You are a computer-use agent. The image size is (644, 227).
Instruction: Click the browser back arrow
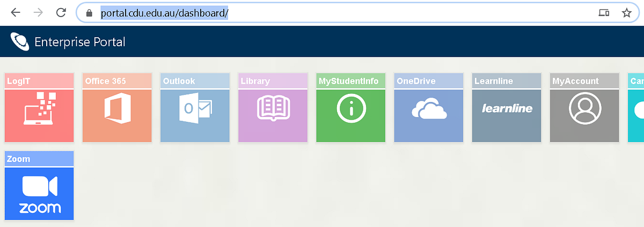[x=15, y=13]
